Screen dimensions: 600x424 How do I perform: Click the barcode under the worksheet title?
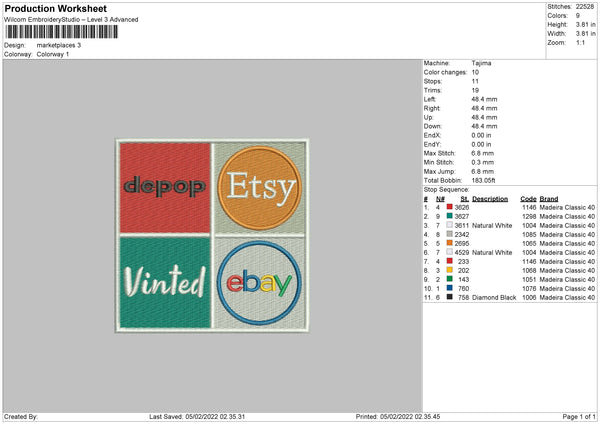[62, 32]
